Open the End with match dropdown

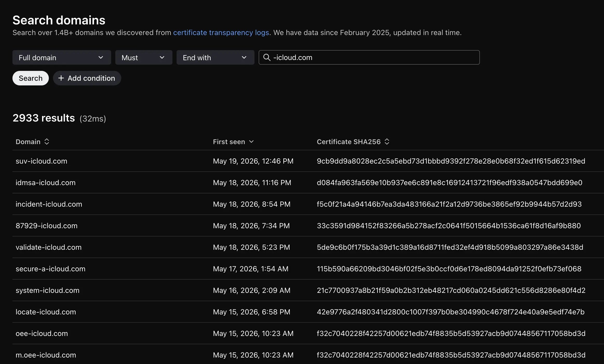click(216, 57)
